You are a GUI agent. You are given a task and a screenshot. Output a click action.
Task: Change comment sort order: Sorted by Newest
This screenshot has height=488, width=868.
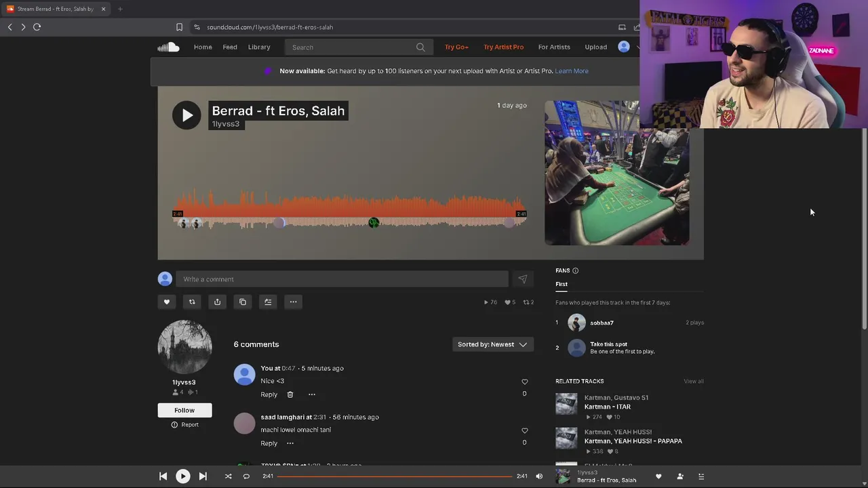(x=493, y=344)
